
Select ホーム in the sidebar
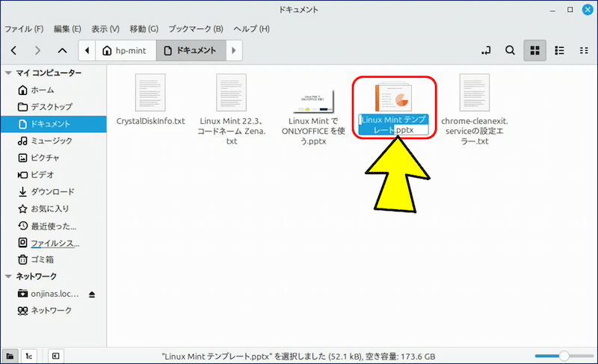[53, 90]
